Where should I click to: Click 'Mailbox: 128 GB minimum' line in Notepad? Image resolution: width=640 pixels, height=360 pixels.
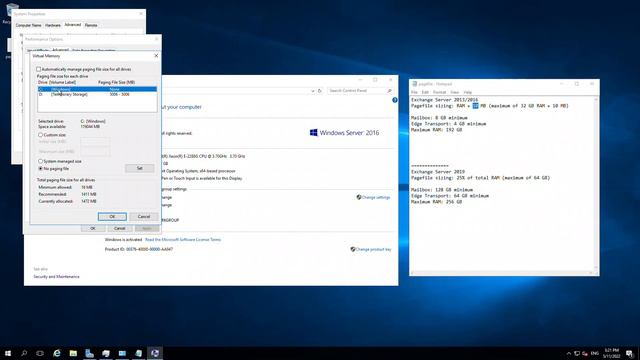[442, 190]
